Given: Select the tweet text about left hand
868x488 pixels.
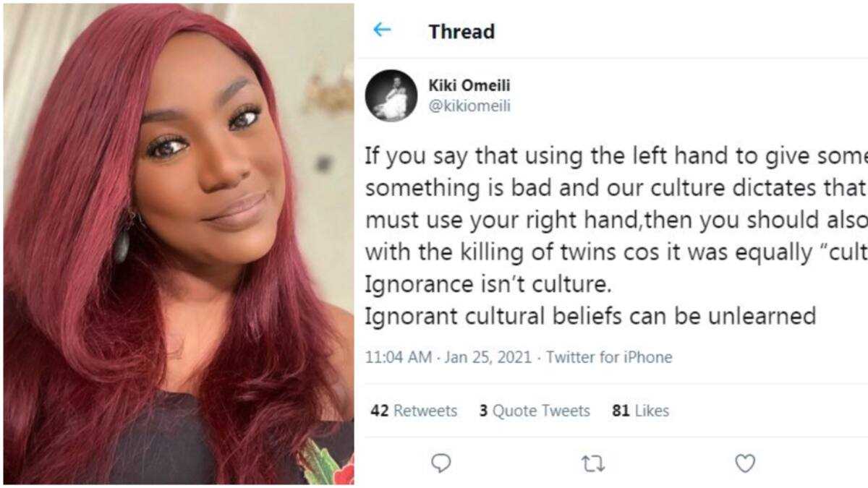Looking at the screenshot, I should [616, 235].
